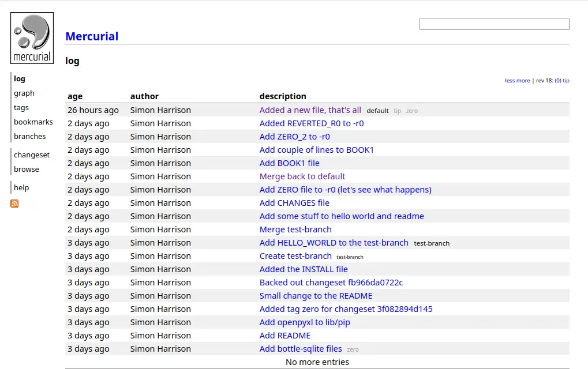Open 'Add openpyxl to lib/pip' changeset

(305, 322)
